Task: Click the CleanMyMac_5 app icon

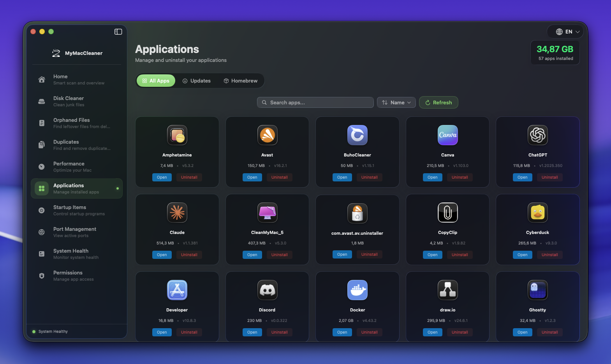Action: point(268,213)
